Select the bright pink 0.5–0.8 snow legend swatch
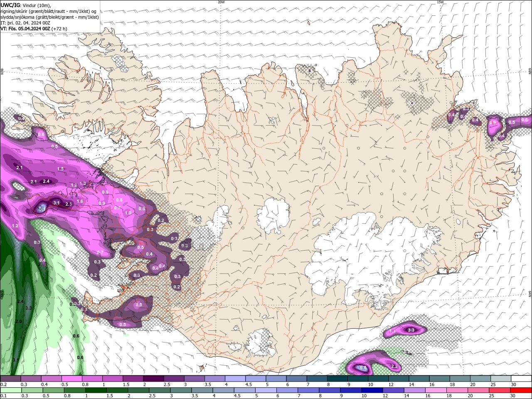Image resolution: width=532 pixels, height=399 pixels. point(71,379)
